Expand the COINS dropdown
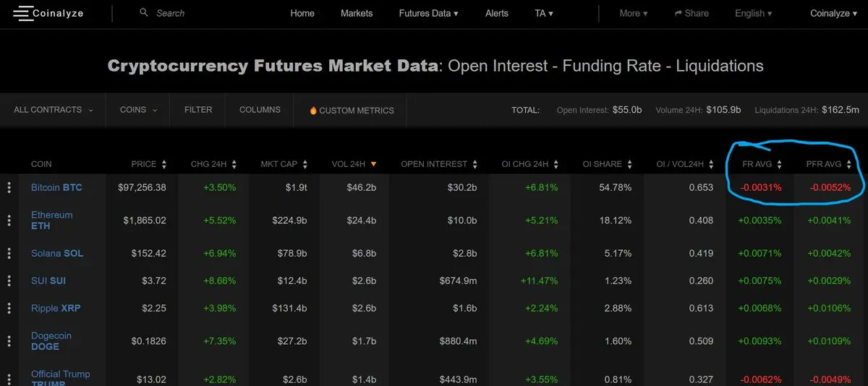The width and height of the screenshot is (868, 386). click(138, 110)
